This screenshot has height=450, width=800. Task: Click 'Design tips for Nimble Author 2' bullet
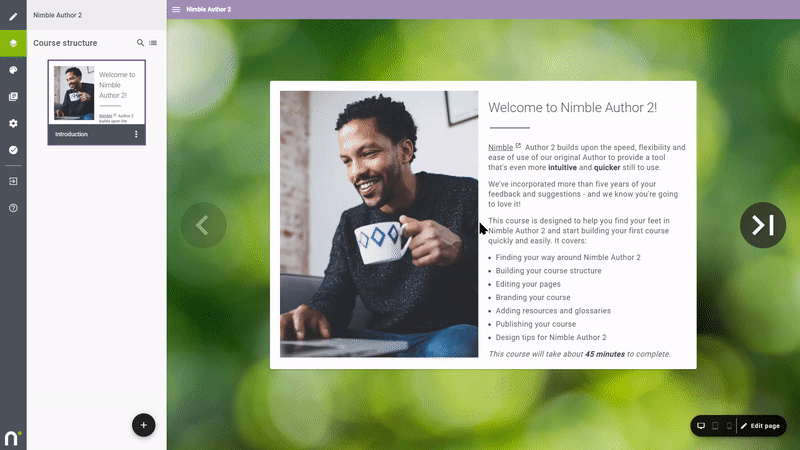tap(551, 337)
